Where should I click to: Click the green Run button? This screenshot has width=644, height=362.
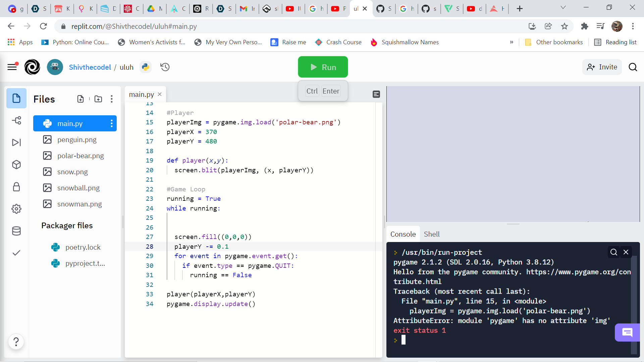coord(323,67)
